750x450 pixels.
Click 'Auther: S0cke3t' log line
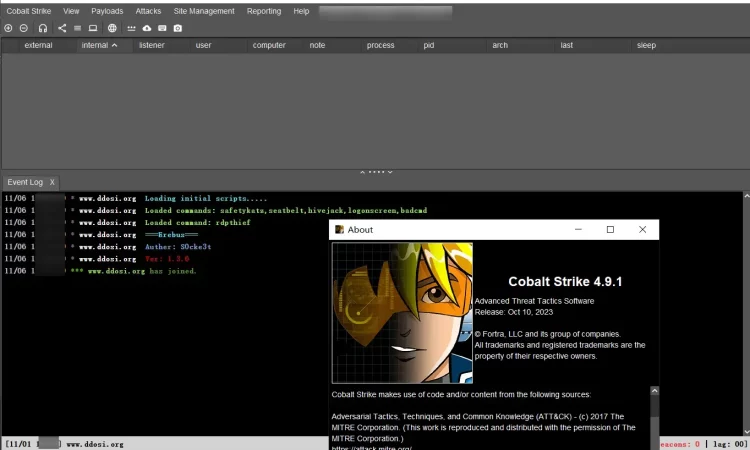178,247
